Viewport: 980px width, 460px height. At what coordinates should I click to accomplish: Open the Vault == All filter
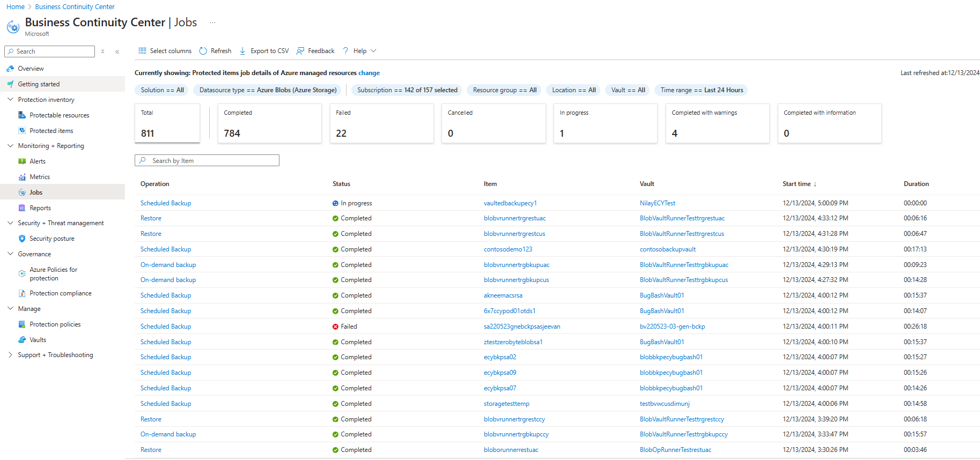tap(628, 90)
